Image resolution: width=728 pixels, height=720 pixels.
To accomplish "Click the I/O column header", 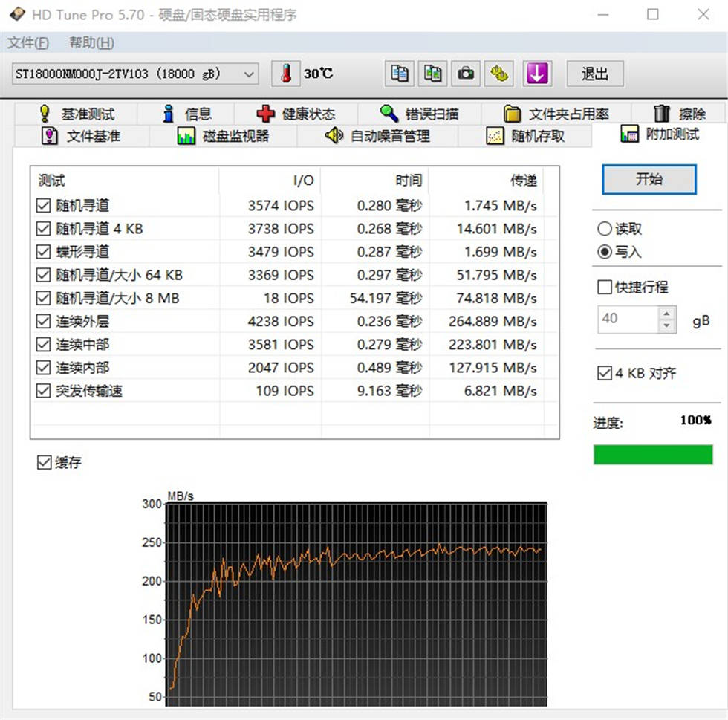I will click(x=270, y=181).
